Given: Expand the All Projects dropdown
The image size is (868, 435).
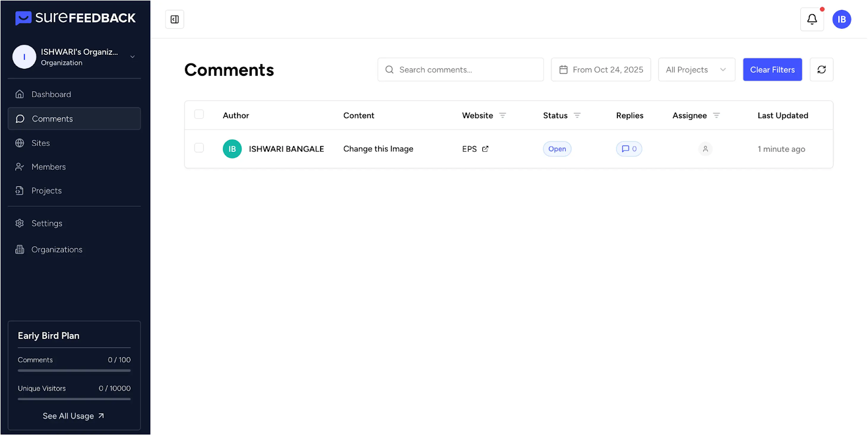Looking at the screenshot, I should click(x=696, y=69).
